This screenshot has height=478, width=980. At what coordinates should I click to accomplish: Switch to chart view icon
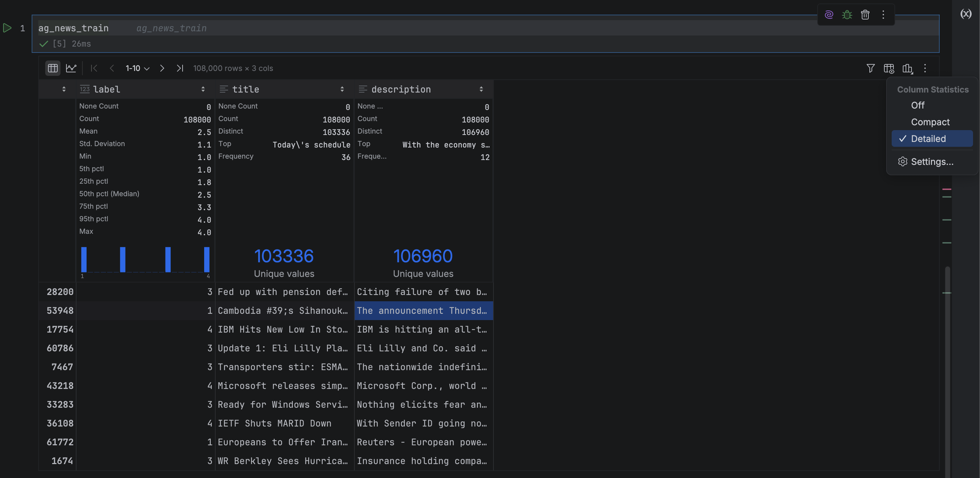click(x=71, y=68)
